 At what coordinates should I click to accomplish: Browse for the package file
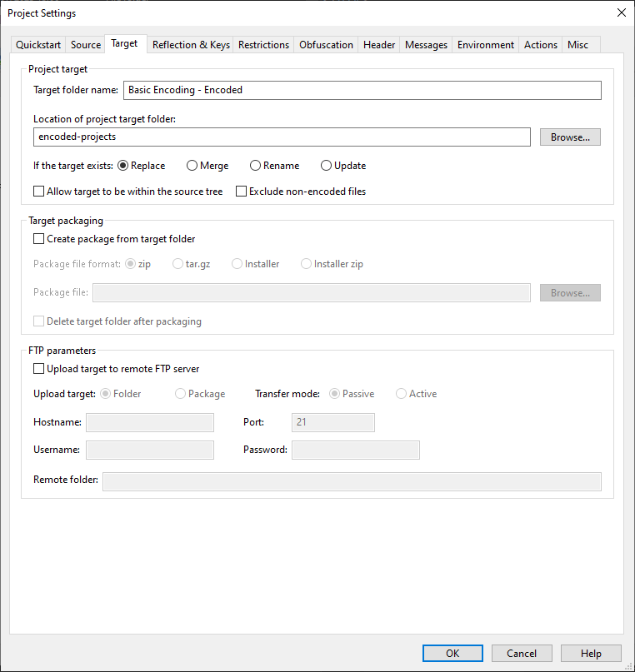570,293
